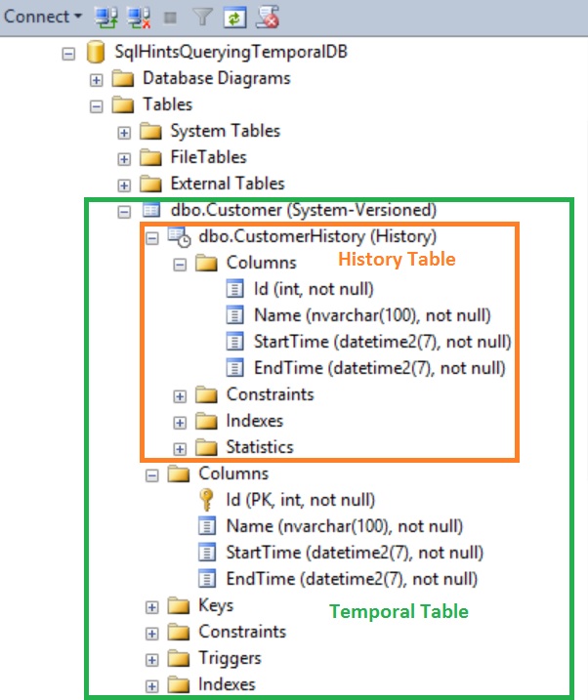Click the primary key icon for Id
This screenshot has width=588, height=700.
(206, 500)
